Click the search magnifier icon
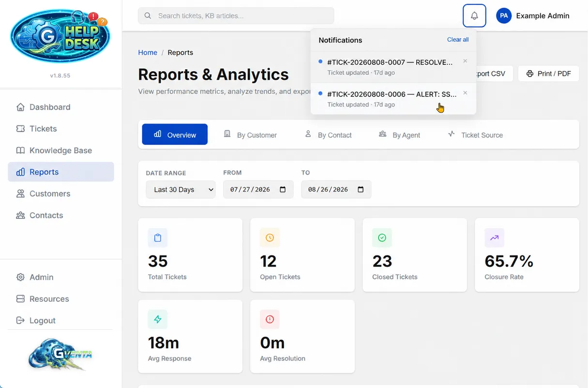Viewport: 588px width, 388px height. click(148, 16)
